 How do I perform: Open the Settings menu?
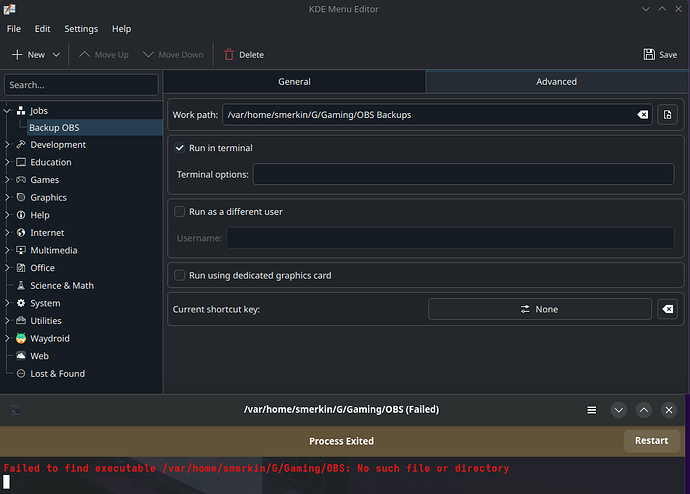click(81, 29)
